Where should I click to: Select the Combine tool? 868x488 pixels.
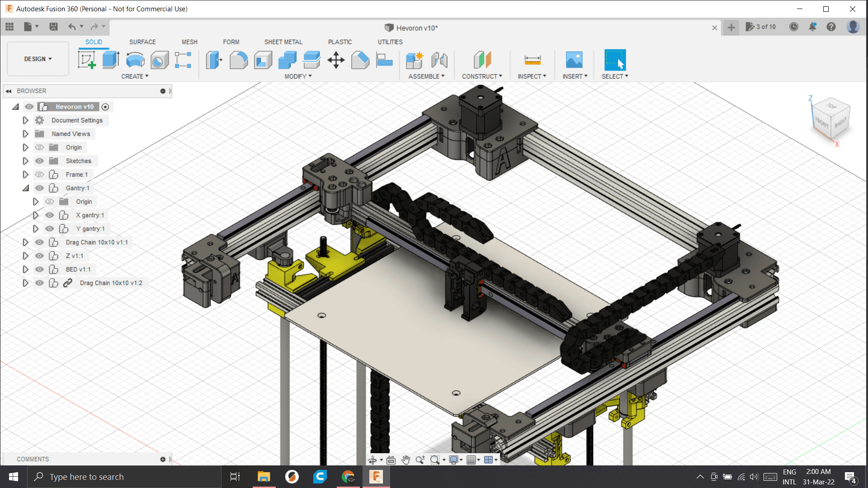coord(288,60)
